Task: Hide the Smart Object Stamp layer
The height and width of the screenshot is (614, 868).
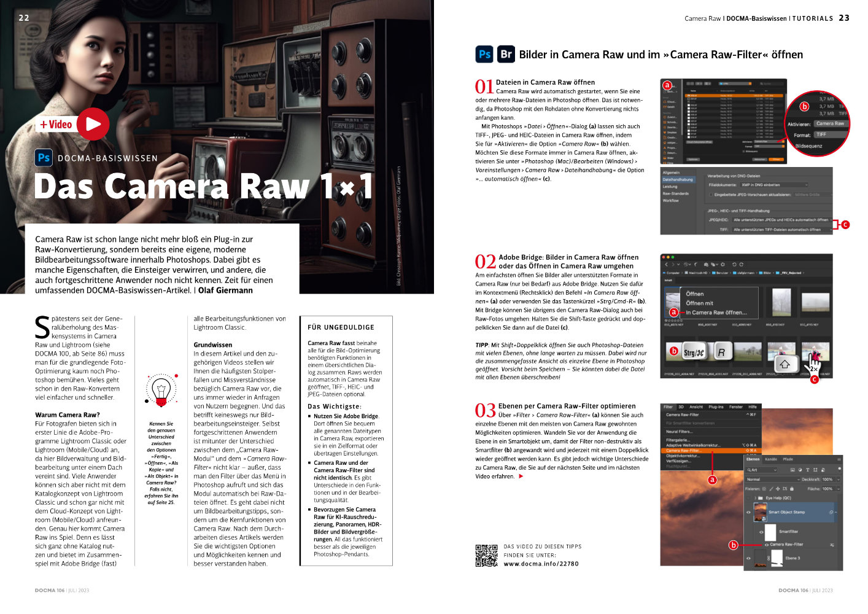Action: pos(748,511)
